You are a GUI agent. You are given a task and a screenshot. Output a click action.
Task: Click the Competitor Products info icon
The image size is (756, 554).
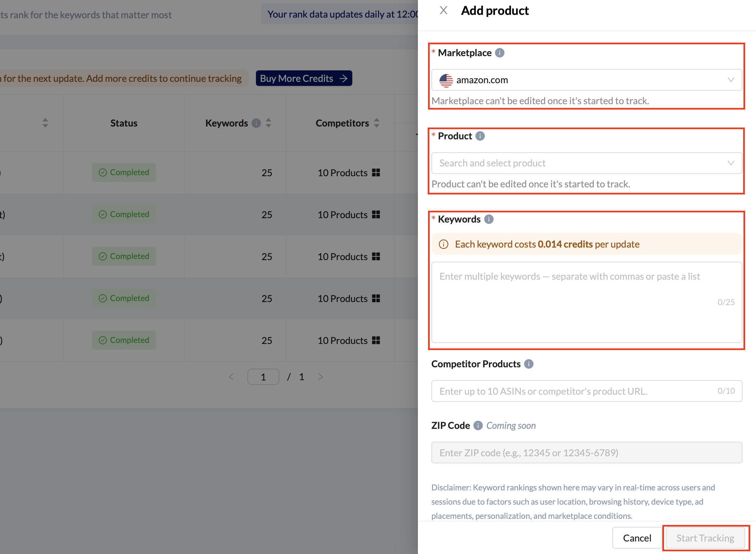click(x=528, y=364)
